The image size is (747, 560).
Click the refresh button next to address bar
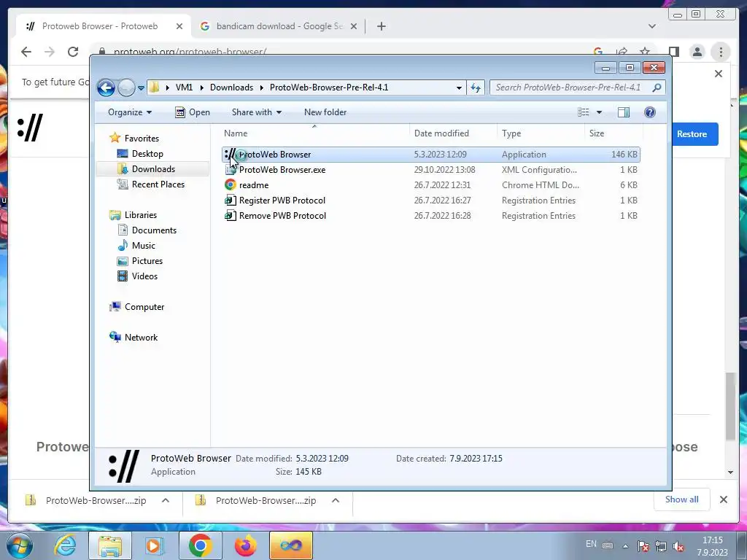(x=476, y=87)
